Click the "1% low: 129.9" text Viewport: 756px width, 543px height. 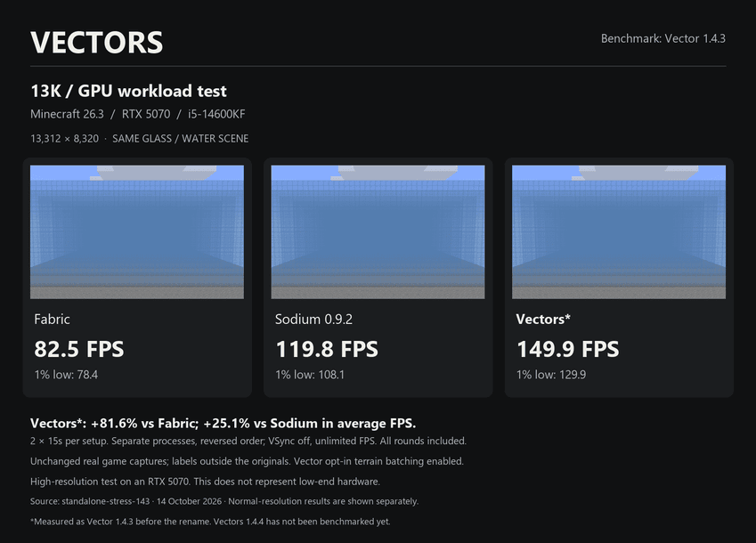[551, 375]
